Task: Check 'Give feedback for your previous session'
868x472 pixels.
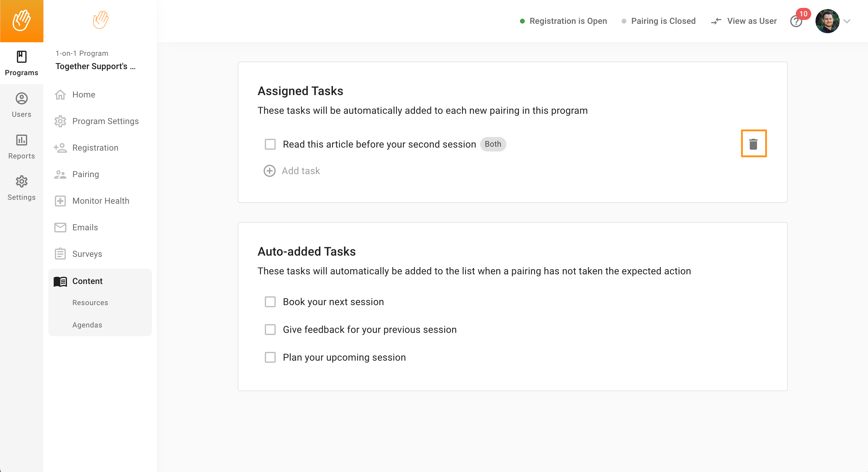Action: click(x=270, y=329)
